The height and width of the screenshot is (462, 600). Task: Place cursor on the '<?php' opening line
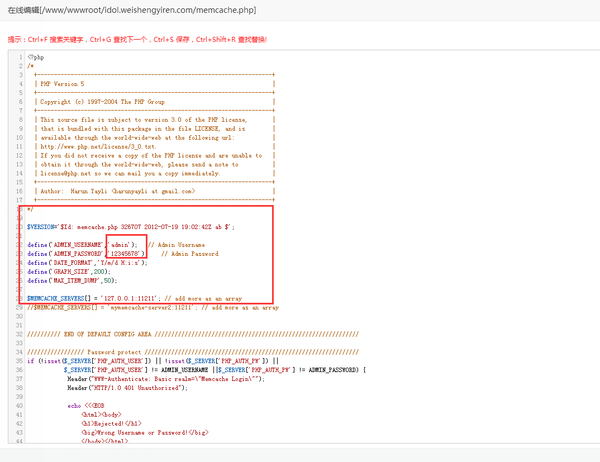pyautogui.click(x=36, y=57)
